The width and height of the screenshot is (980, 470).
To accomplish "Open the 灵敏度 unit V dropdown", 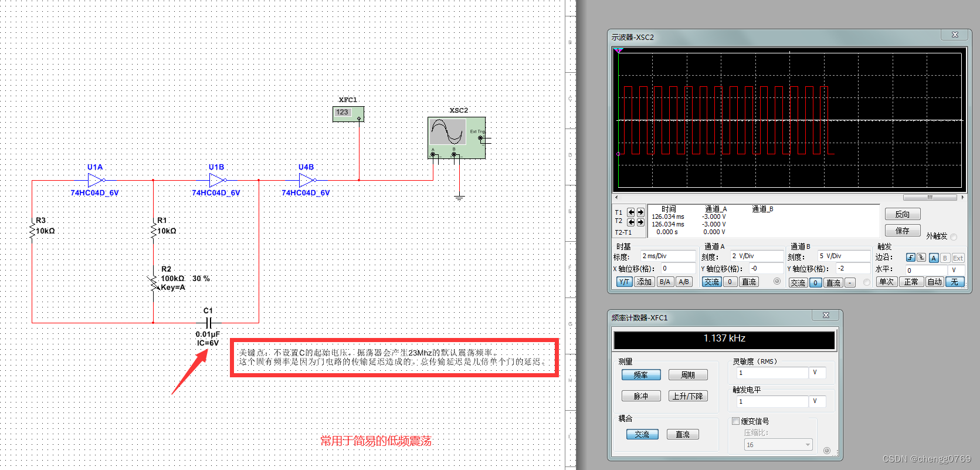I will [818, 373].
